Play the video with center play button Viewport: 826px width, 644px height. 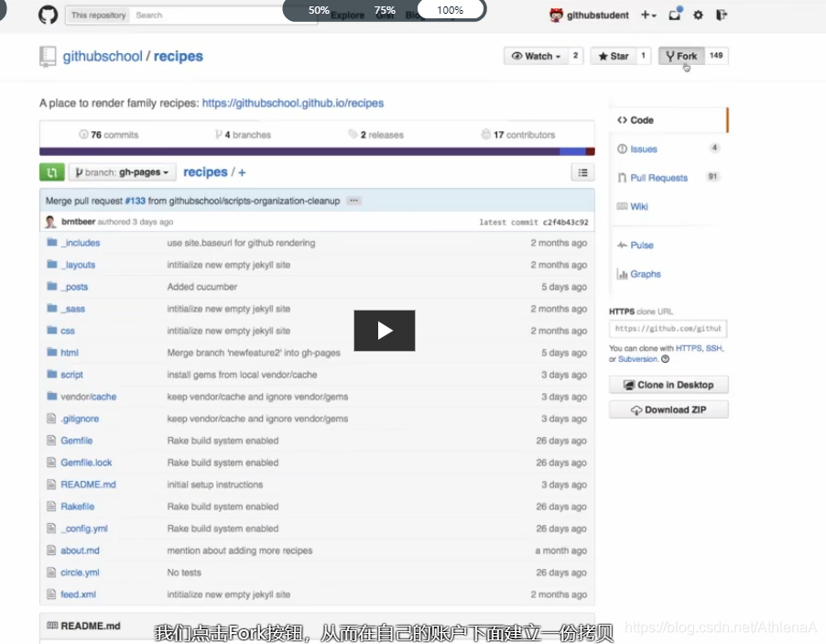tap(385, 331)
